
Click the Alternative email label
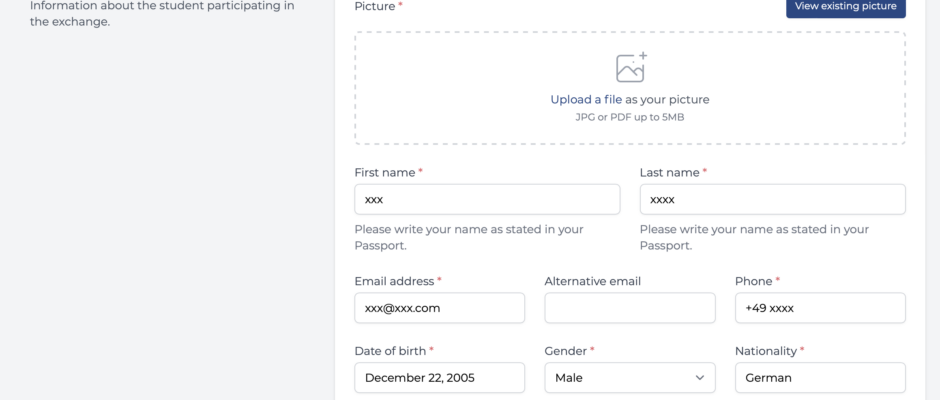pyautogui.click(x=593, y=281)
